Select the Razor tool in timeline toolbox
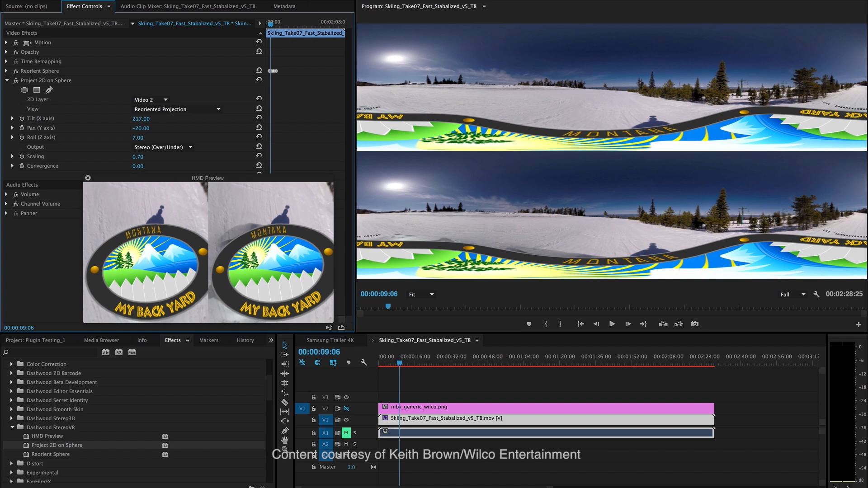This screenshot has height=488, width=868. [284, 402]
